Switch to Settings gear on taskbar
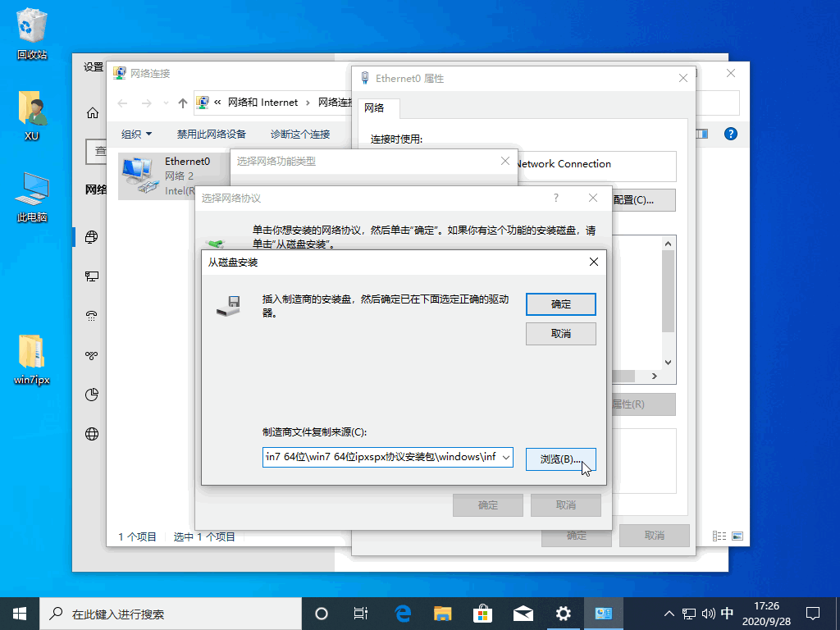 563,614
